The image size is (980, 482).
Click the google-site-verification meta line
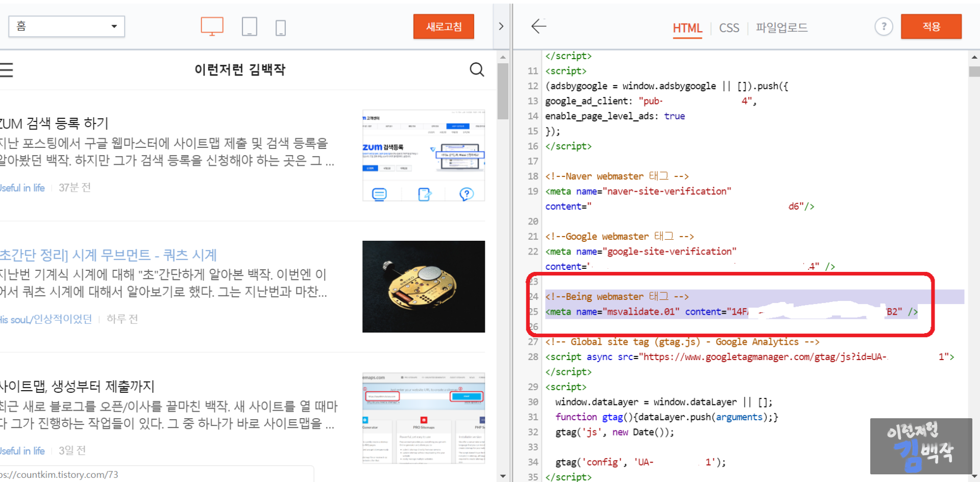click(641, 251)
